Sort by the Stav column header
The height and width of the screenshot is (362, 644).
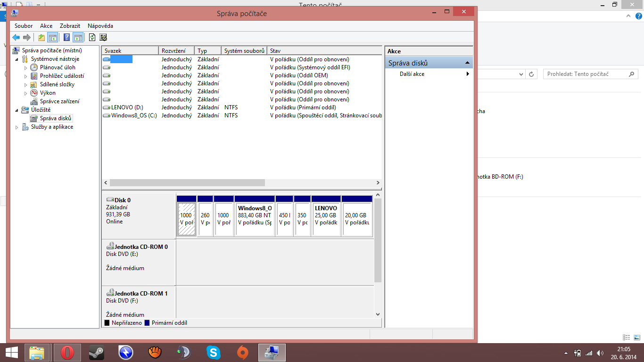324,50
